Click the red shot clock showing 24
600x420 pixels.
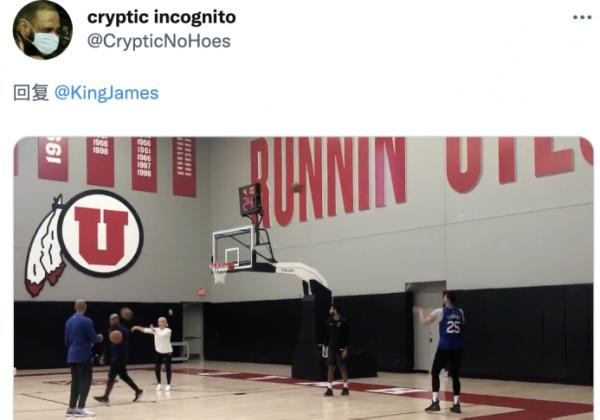pyautogui.click(x=249, y=200)
